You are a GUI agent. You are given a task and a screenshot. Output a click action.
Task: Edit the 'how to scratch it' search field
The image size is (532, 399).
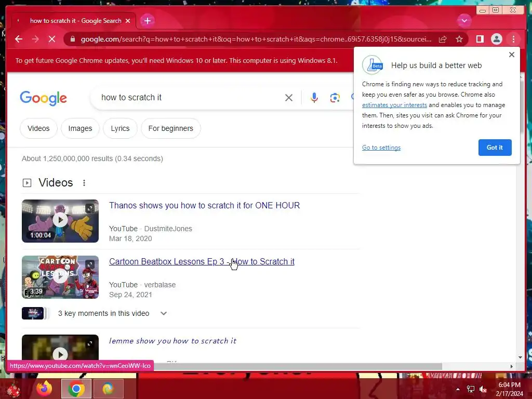(190, 98)
